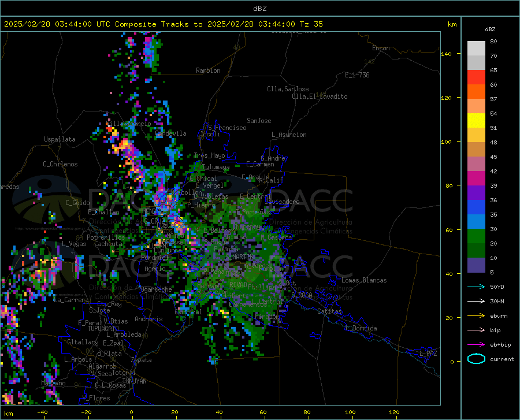The image size is (520, 420).
Task: Select the red color swatch below 65
Action: click(x=476, y=77)
